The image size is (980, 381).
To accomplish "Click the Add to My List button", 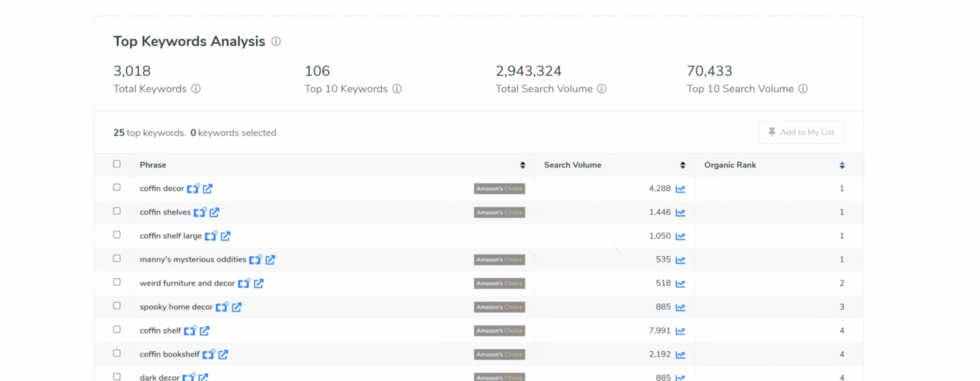I will (801, 132).
